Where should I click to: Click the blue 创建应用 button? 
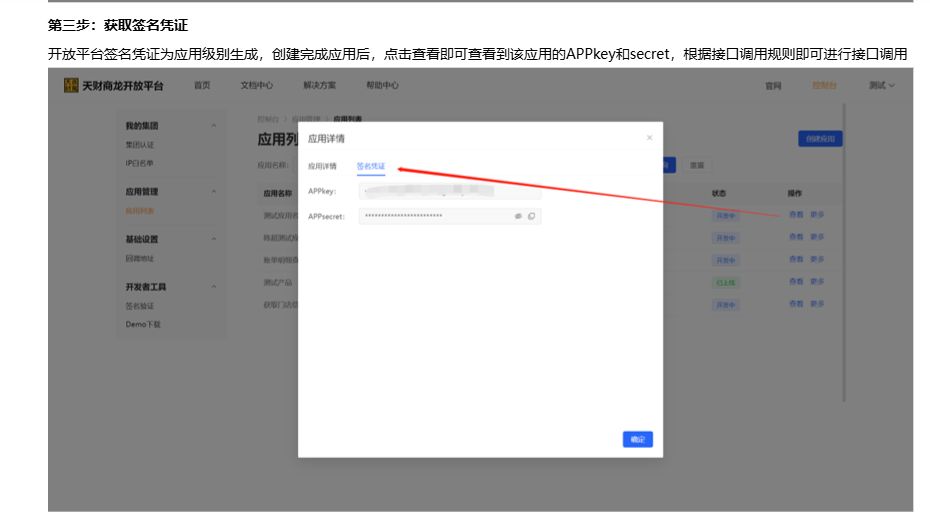click(820, 139)
